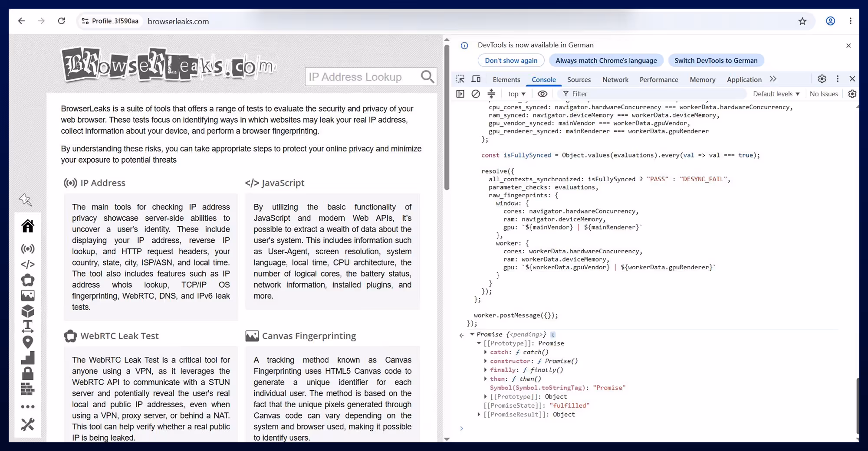Expand the catch: ƒ catch() entry

tap(486, 352)
